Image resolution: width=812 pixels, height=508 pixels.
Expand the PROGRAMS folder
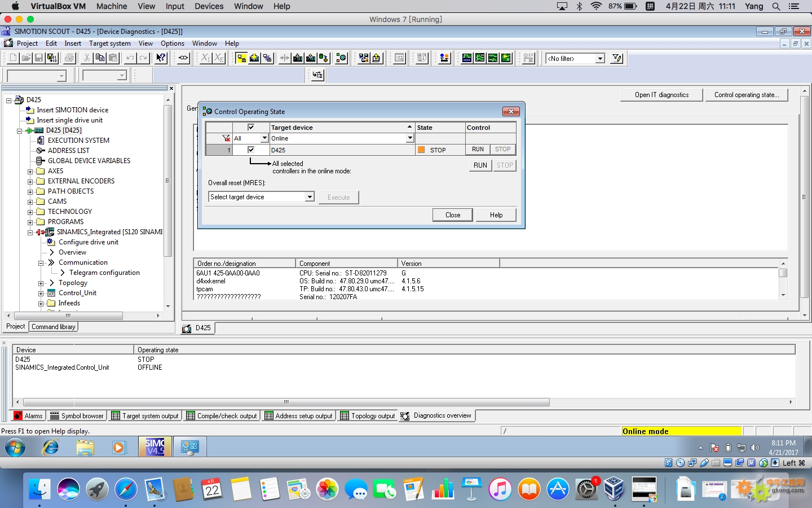click(x=30, y=222)
